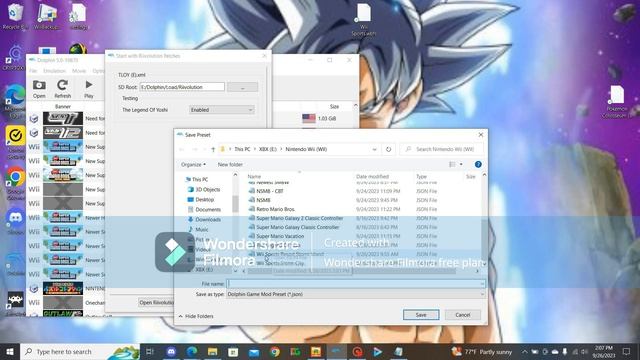This screenshot has width=640, height=360.
Task: Open File Explorer from the taskbar
Action: [x=213, y=351]
